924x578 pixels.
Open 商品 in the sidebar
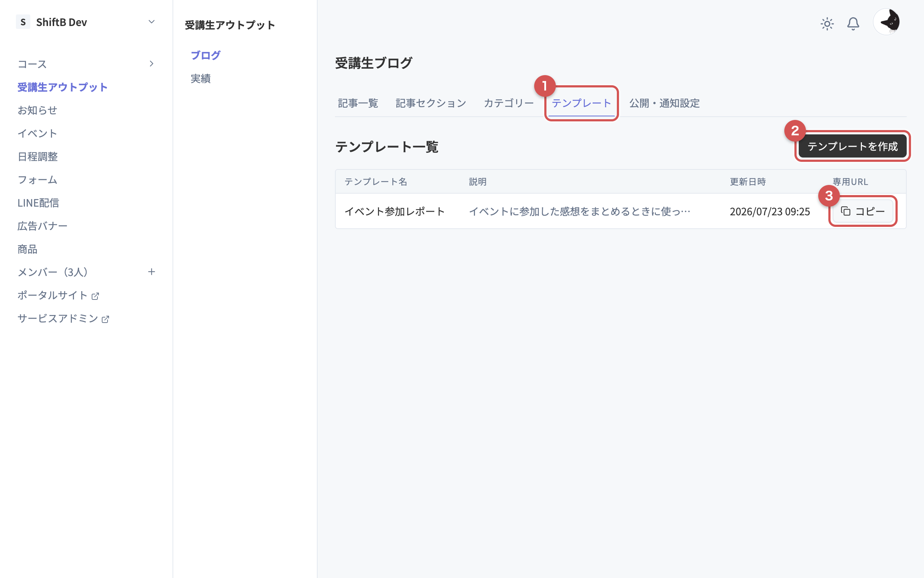click(27, 249)
